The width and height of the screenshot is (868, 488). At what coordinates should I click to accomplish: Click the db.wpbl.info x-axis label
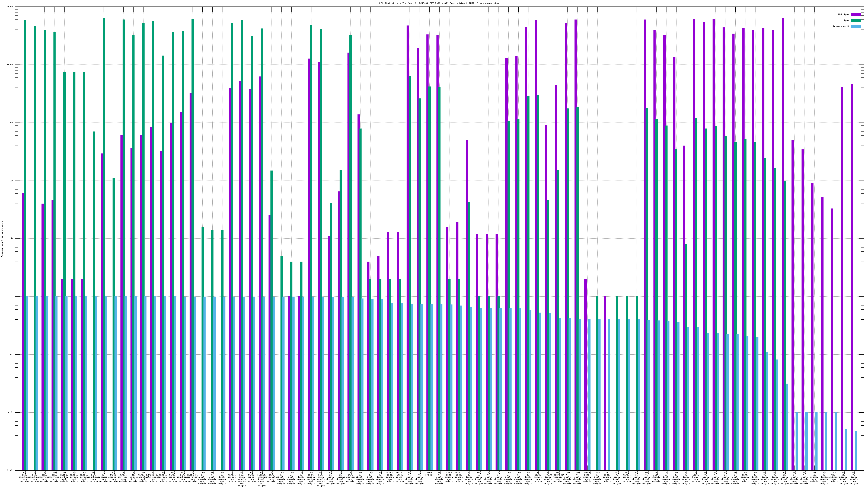(133, 477)
